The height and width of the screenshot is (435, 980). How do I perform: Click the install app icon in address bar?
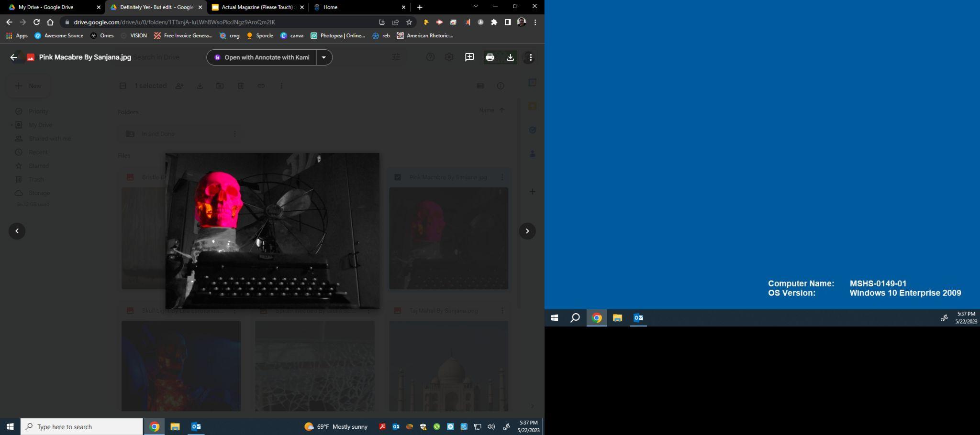pos(382,22)
